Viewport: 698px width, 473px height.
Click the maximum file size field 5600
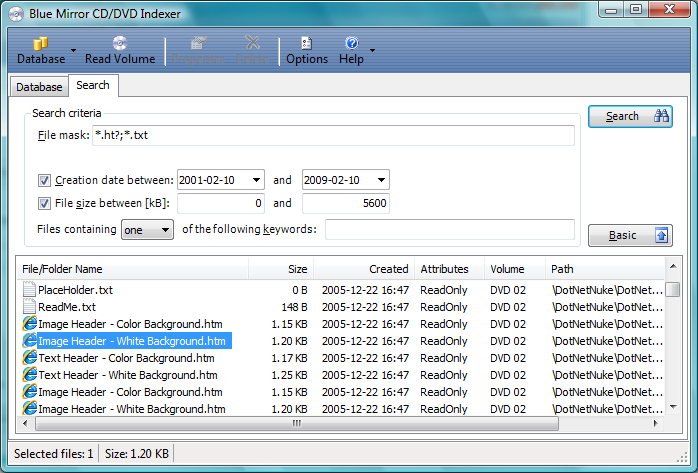(x=346, y=203)
